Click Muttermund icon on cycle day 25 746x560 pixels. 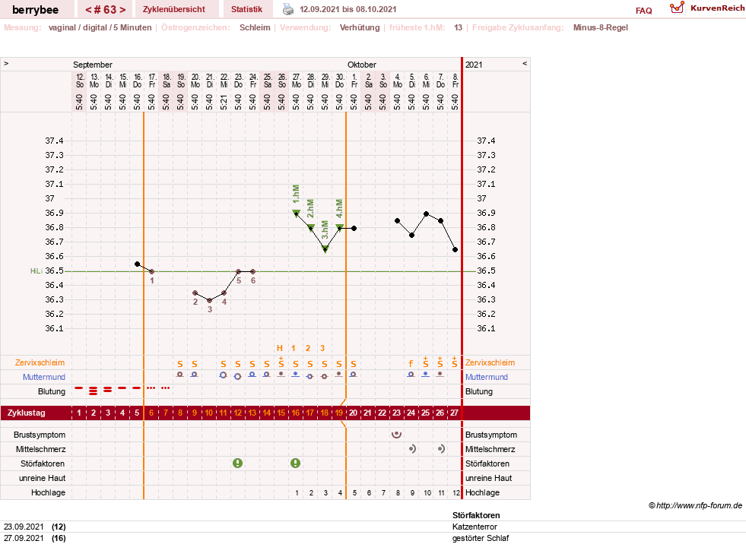pos(425,375)
